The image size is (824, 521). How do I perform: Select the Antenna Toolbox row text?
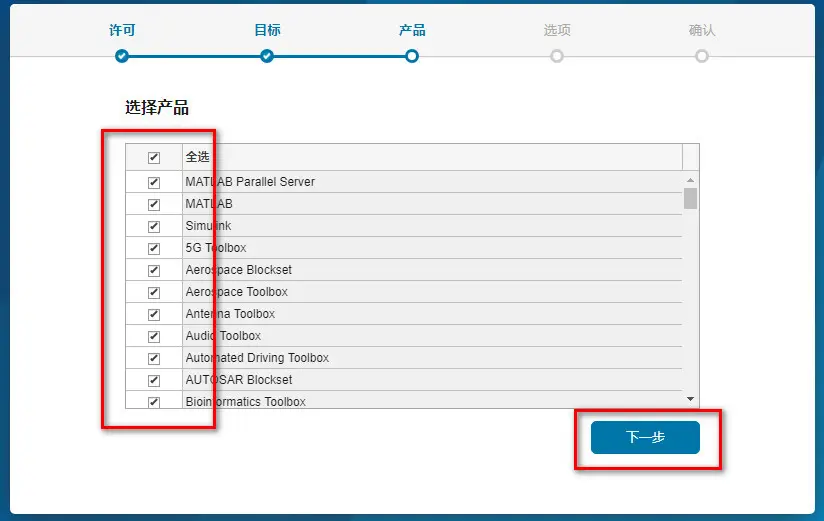(230, 314)
